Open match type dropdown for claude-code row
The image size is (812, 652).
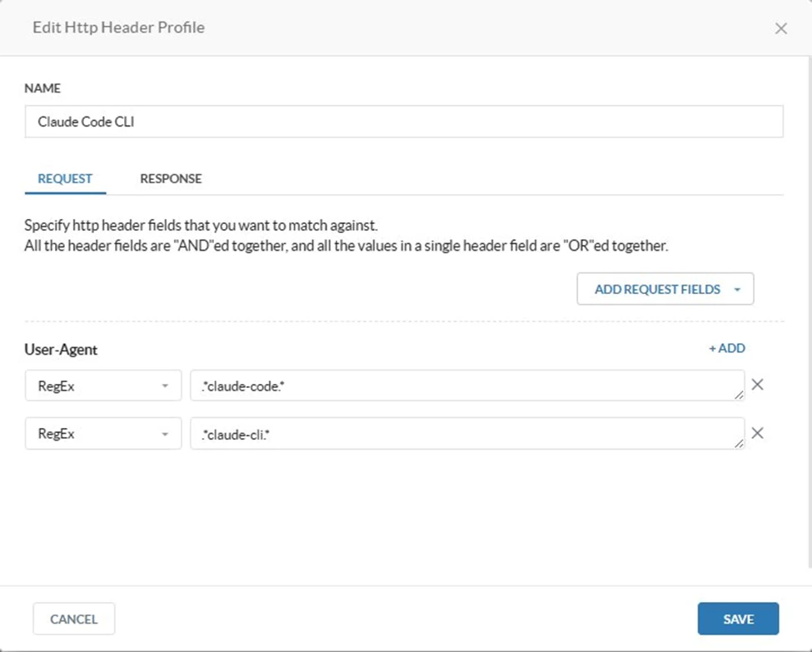coord(103,386)
